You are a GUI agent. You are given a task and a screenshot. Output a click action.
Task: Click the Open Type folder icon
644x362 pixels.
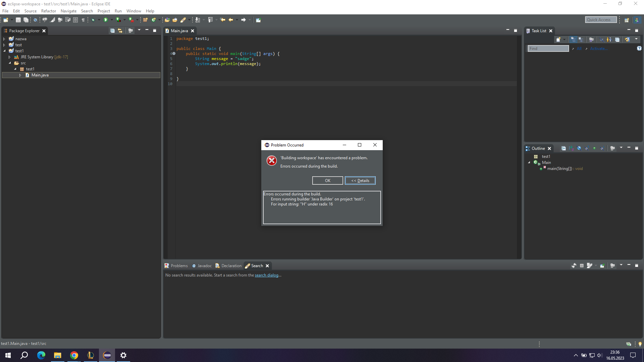coord(167,20)
